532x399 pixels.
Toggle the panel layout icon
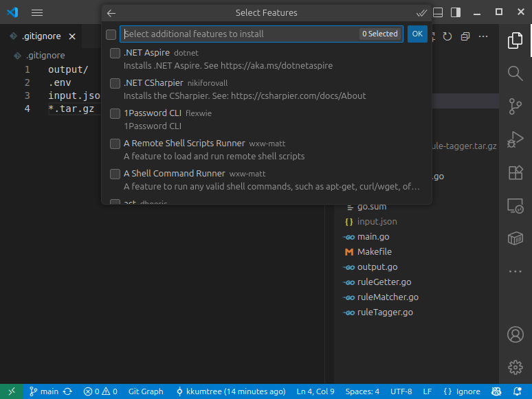coord(438,12)
